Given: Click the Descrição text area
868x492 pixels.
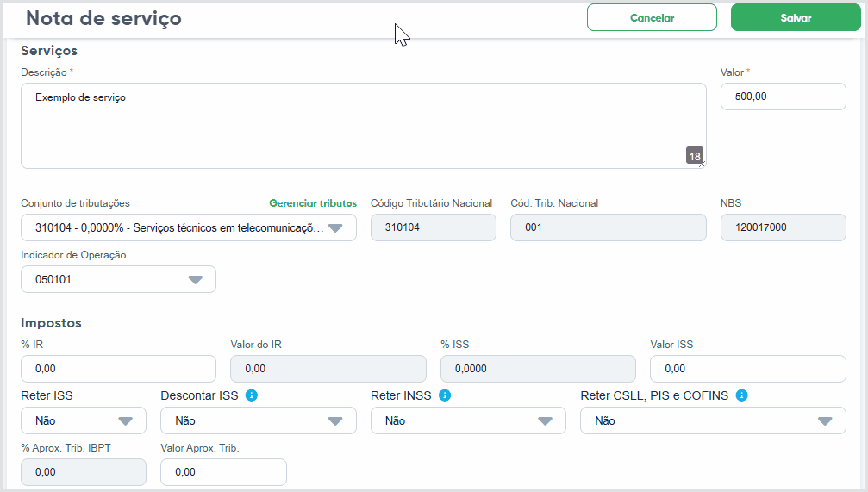Looking at the screenshot, I should click(x=364, y=126).
